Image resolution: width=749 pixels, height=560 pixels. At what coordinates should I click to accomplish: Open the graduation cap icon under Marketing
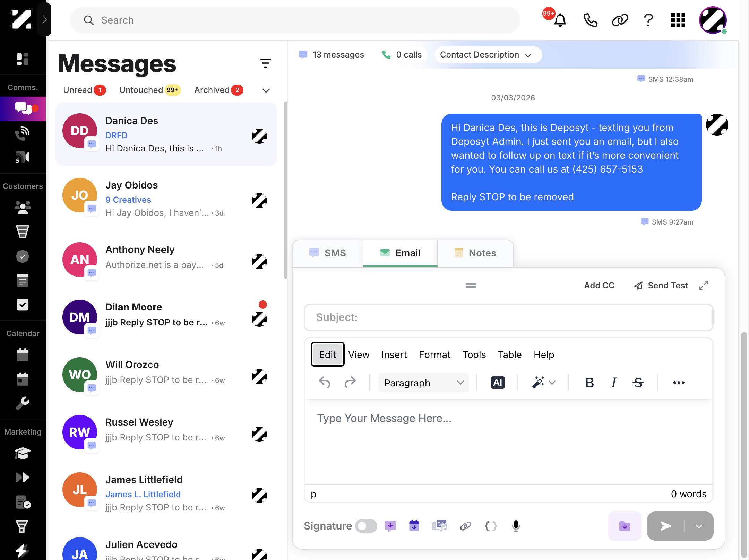click(x=23, y=453)
